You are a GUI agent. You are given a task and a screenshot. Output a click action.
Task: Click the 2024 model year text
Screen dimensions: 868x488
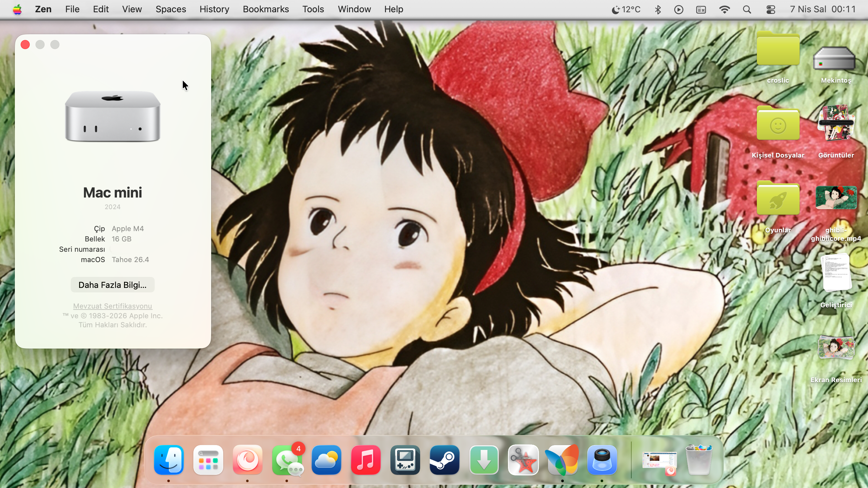[113, 207]
